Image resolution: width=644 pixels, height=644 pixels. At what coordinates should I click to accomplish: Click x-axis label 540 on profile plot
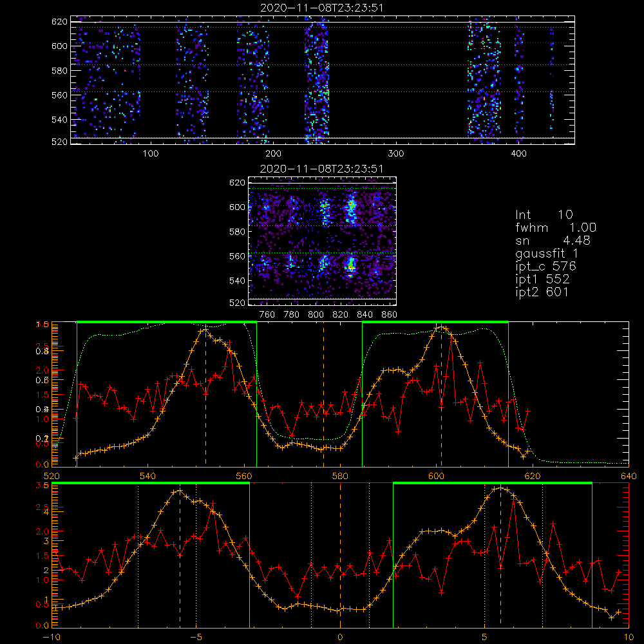coord(147,476)
